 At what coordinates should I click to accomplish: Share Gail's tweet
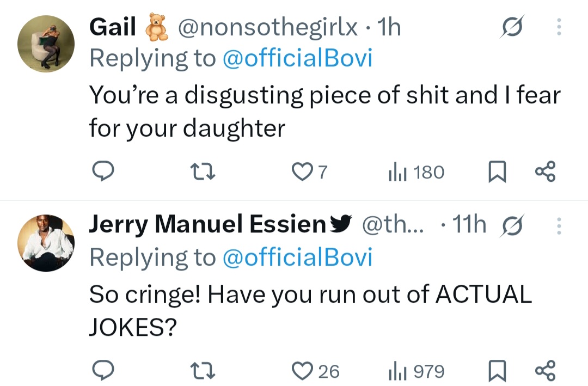(x=545, y=172)
